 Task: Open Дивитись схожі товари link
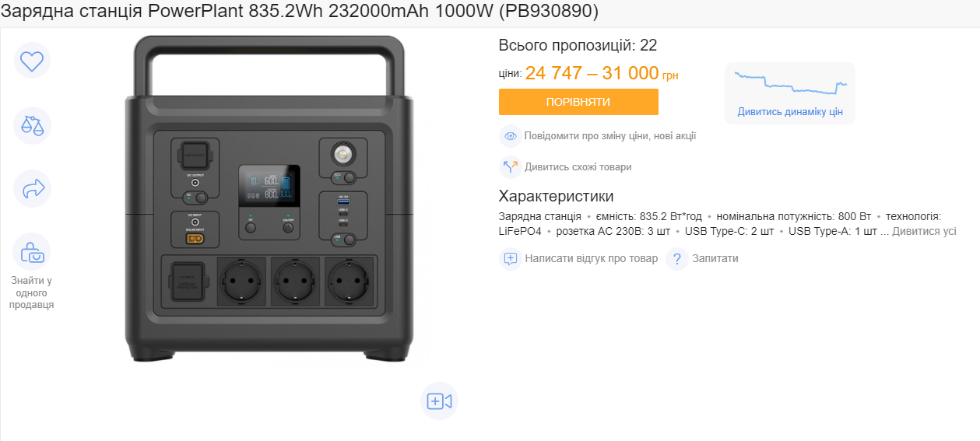point(578,167)
